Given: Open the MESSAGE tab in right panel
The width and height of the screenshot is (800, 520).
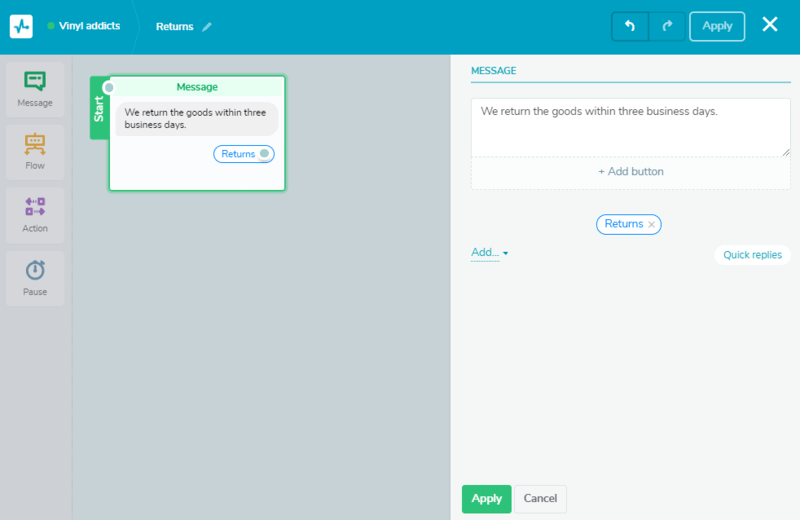Looking at the screenshot, I should pyautogui.click(x=493, y=71).
